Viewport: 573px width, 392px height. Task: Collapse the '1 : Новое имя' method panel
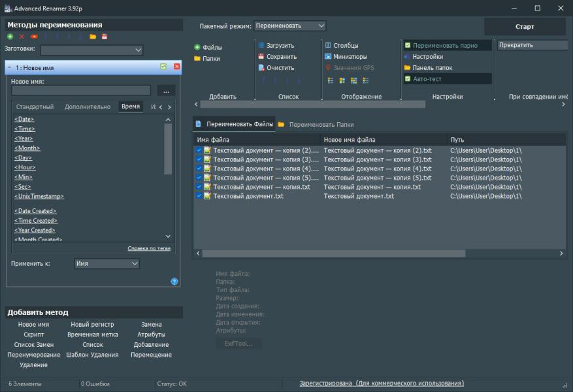(10, 67)
